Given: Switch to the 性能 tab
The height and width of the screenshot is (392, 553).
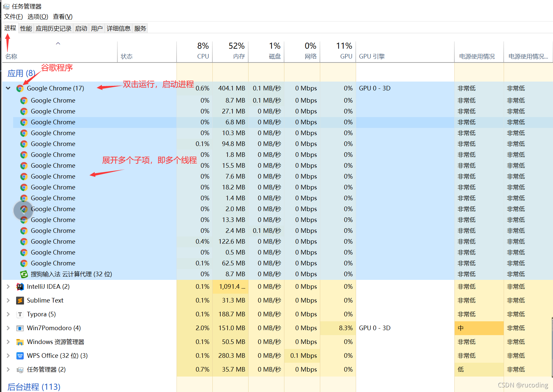Looking at the screenshot, I should [26, 29].
